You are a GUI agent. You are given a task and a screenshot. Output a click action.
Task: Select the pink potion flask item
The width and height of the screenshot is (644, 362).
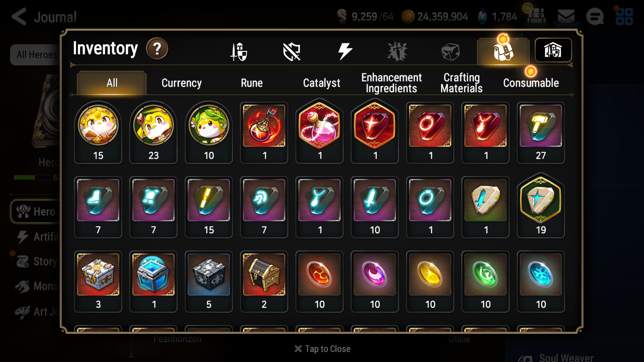point(320,133)
